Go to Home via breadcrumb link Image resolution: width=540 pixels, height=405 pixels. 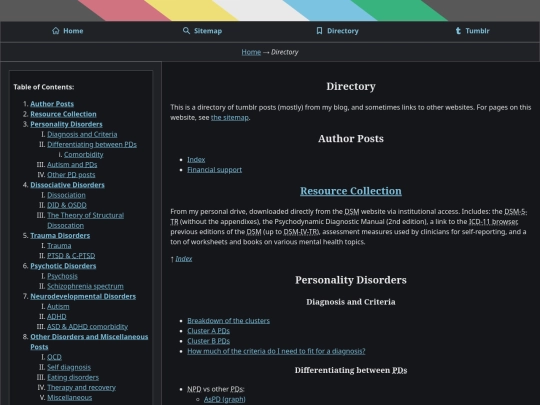pyautogui.click(x=251, y=52)
